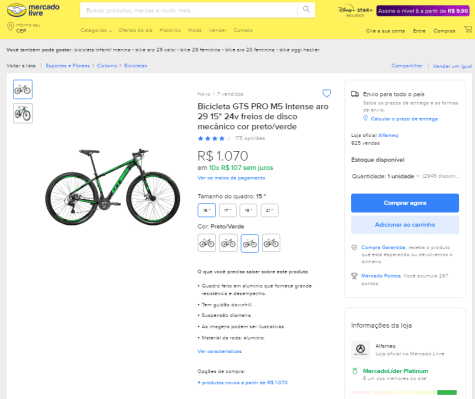Screen dimensions: 475x399
Task: Click the Mercado Livre logo
Action: coord(33,10)
